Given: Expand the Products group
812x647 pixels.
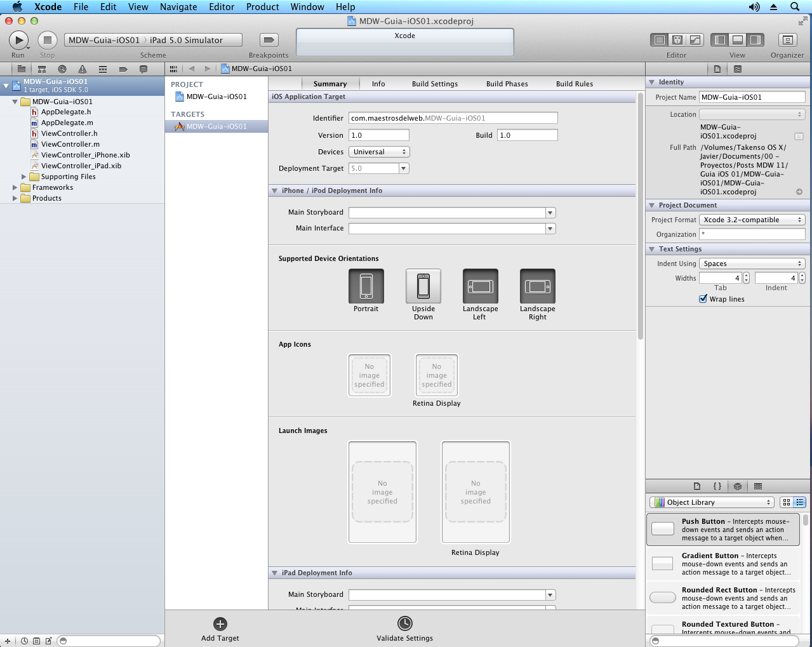Looking at the screenshot, I should pyautogui.click(x=15, y=198).
